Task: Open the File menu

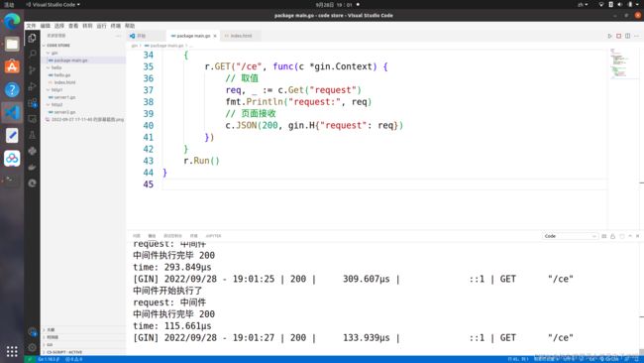Action: point(32,26)
